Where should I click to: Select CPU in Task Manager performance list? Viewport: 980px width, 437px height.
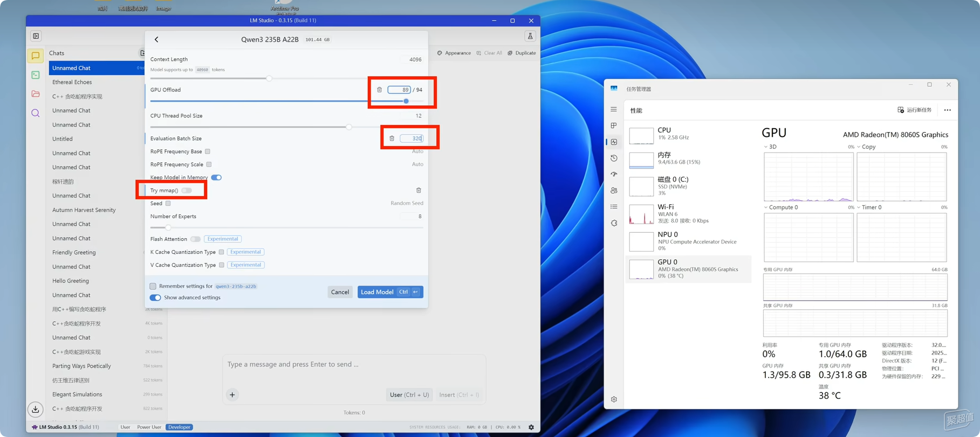tap(688, 134)
